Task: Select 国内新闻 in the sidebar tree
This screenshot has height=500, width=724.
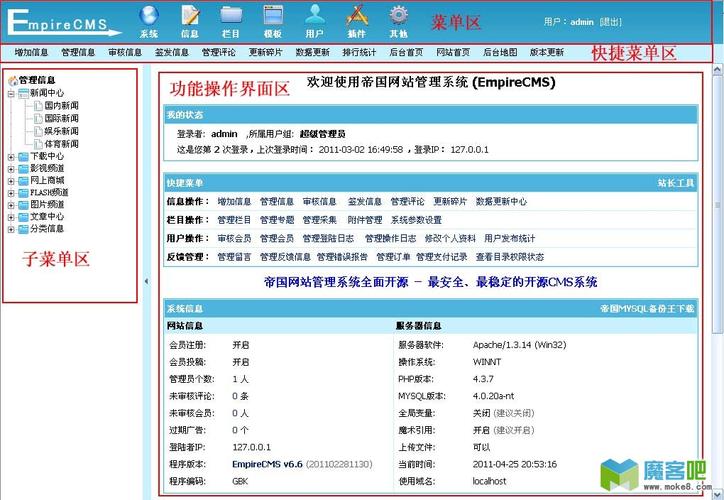Action: coord(61,105)
